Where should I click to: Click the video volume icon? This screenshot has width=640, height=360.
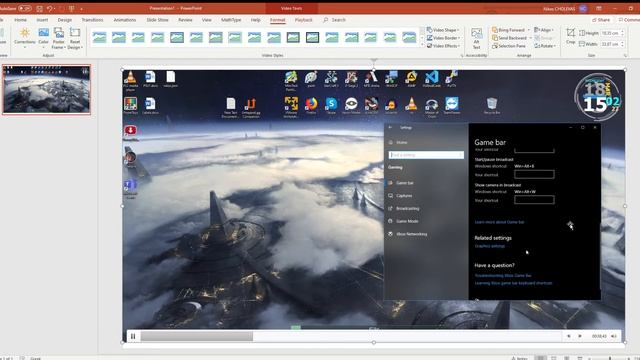pyautogui.click(x=614, y=336)
